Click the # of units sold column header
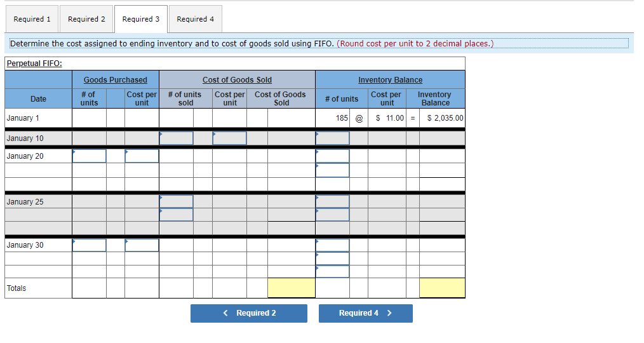The height and width of the screenshot is (343, 644). pos(185,98)
